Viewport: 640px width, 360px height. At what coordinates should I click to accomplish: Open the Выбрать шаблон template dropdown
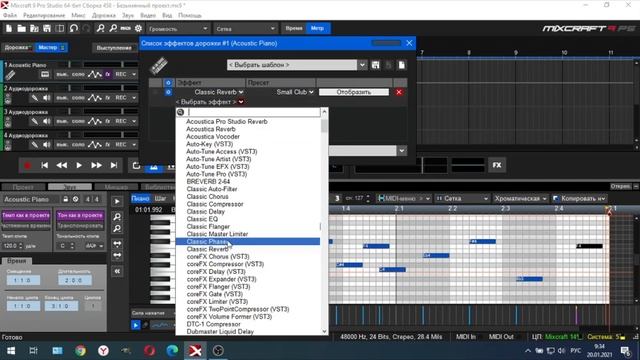(x=362, y=65)
